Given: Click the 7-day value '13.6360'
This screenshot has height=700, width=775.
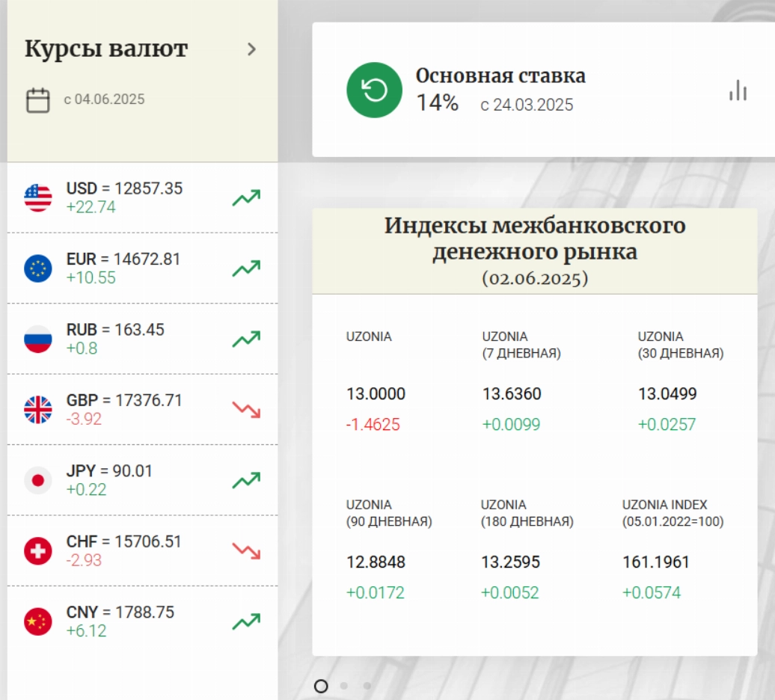Looking at the screenshot, I should 512,393.
